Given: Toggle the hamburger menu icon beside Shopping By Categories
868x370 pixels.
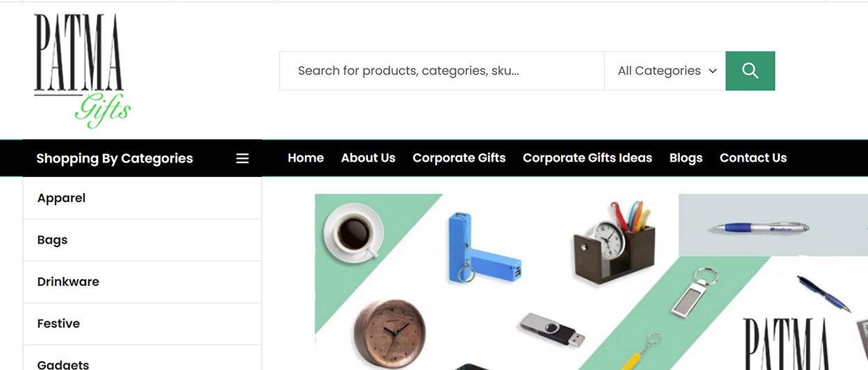Looking at the screenshot, I should pos(242,158).
